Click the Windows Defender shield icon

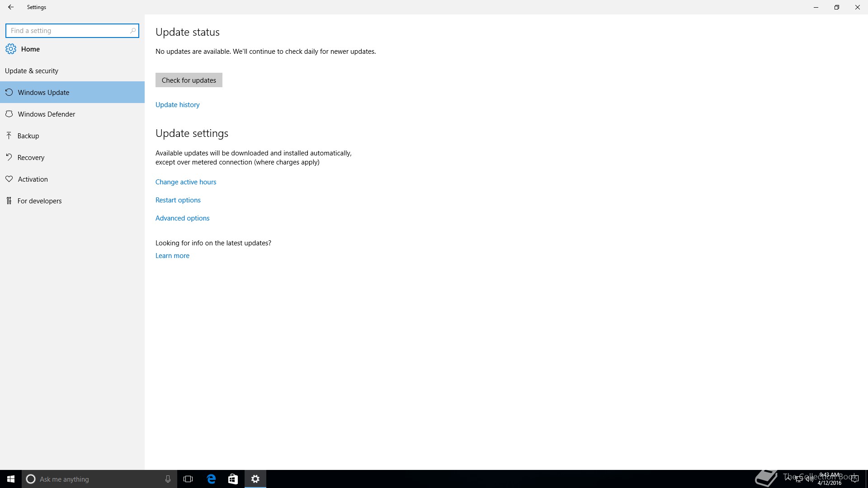point(9,114)
